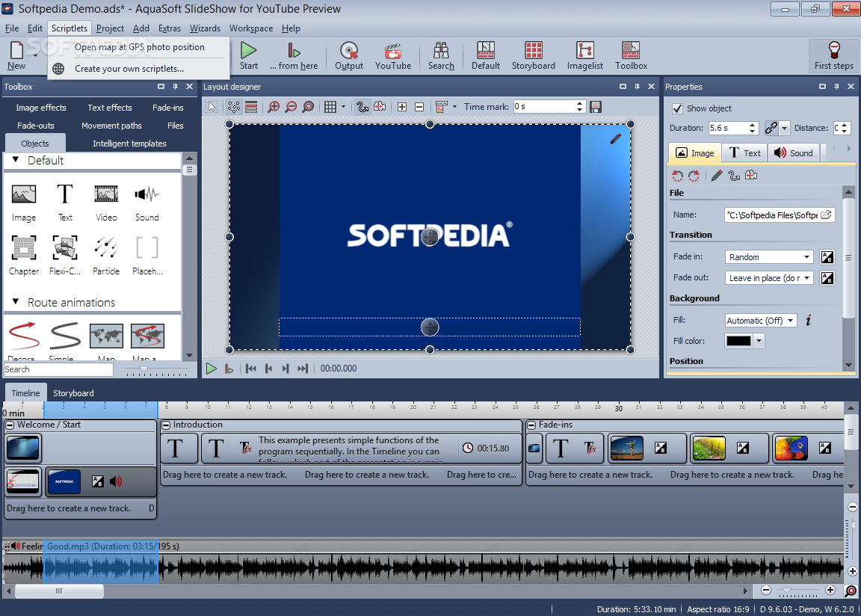Click the New project icon
Image resolution: width=861 pixels, height=616 pixels.
[16, 55]
